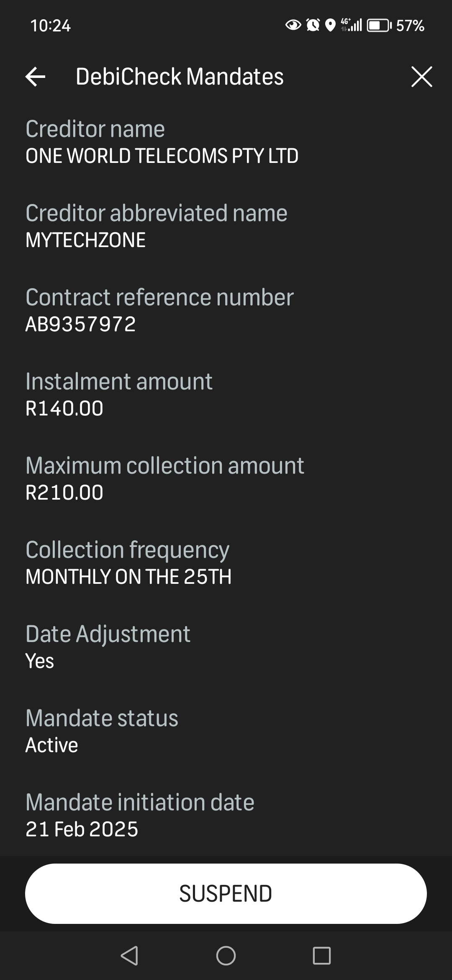Tap the Active mandate status value
The image size is (452, 980).
point(52,745)
